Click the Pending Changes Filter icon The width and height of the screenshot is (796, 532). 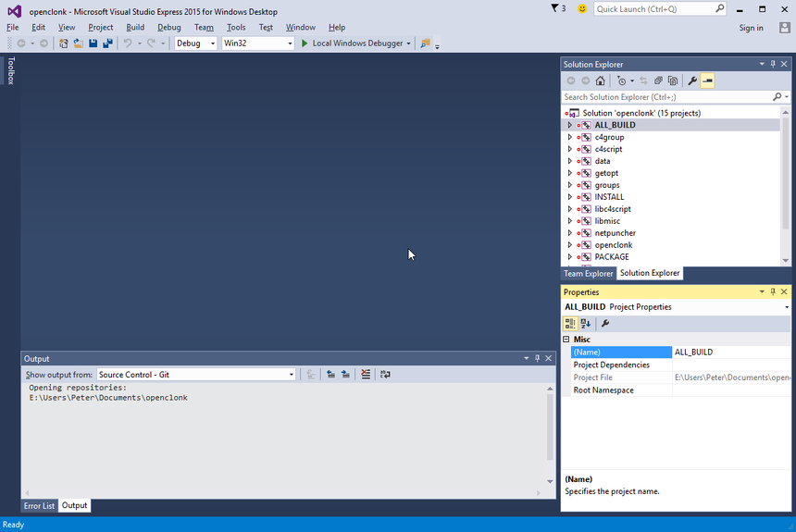621,80
